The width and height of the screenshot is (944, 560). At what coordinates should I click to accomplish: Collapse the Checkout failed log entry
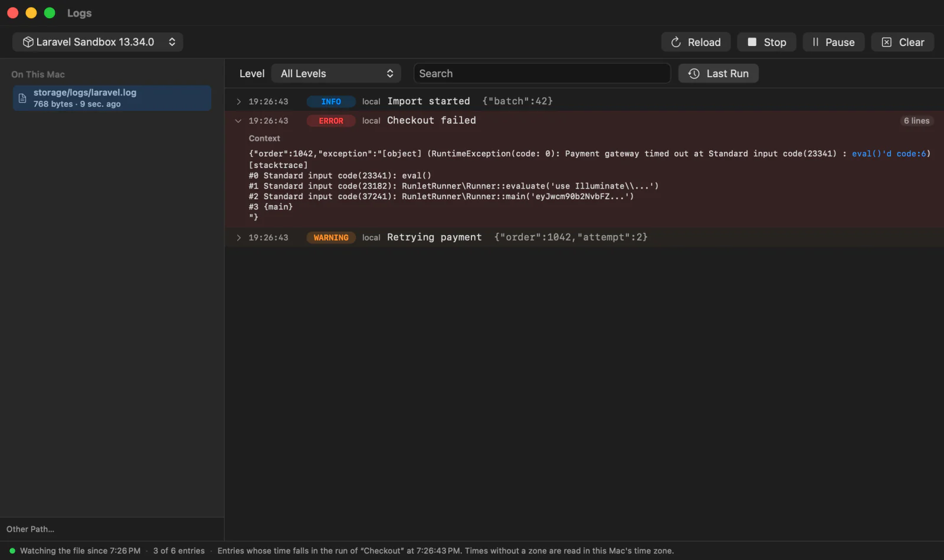pyautogui.click(x=238, y=121)
